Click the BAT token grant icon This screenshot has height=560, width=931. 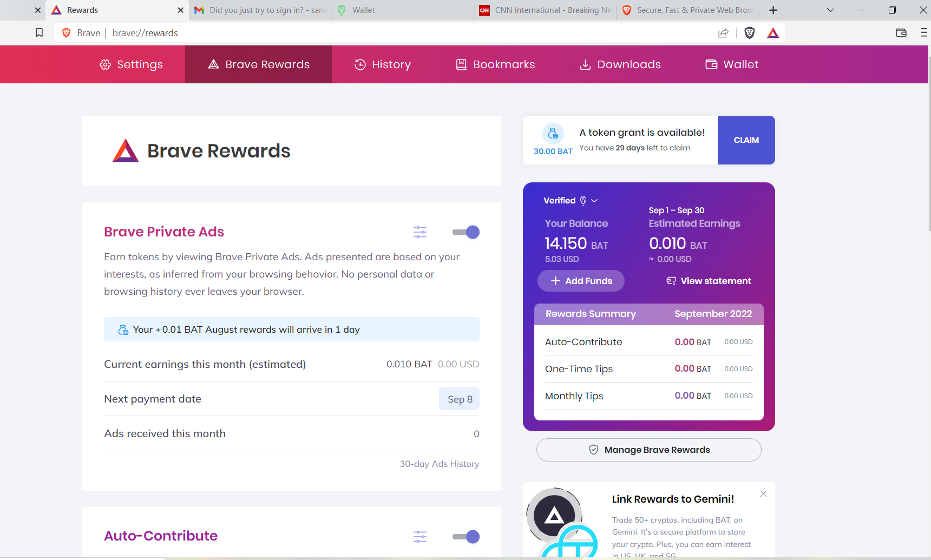click(552, 134)
